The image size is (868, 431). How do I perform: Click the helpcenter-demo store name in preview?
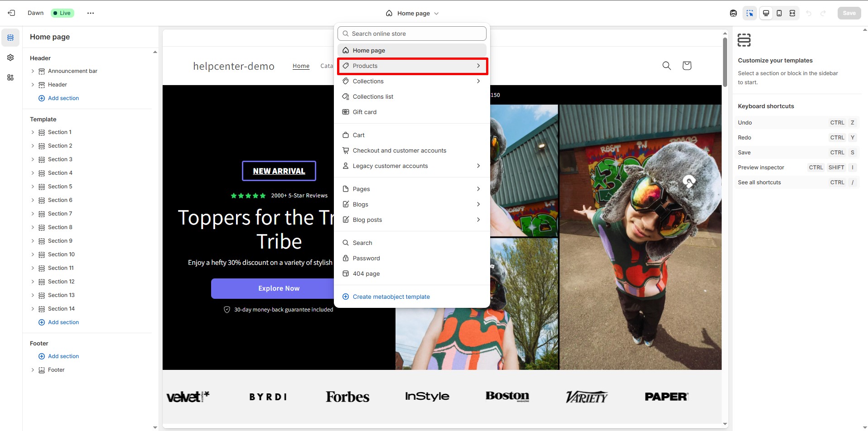tap(234, 66)
